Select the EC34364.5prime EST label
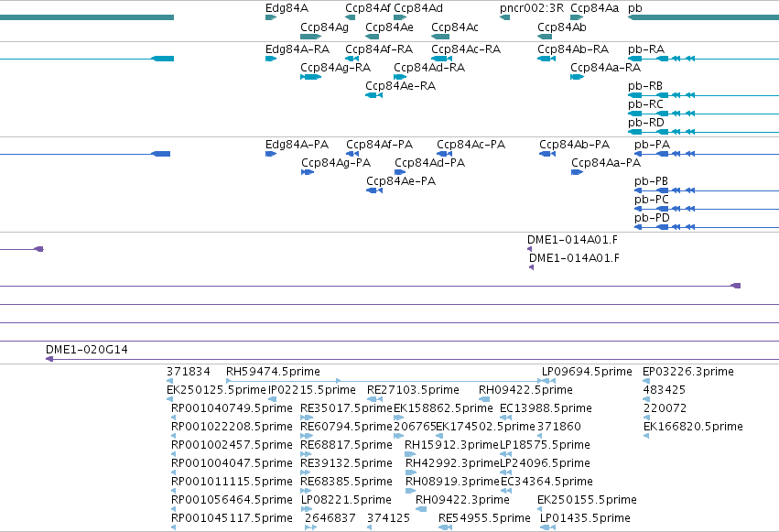 click(x=546, y=482)
